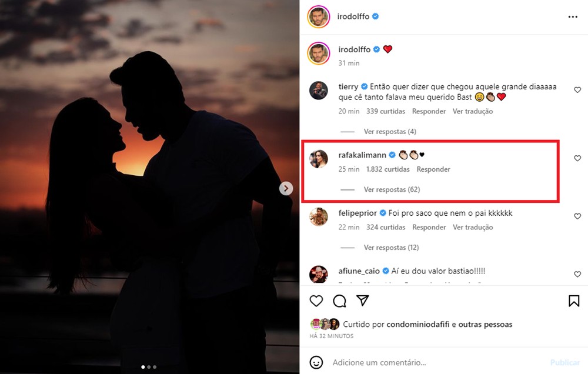The height and width of the screenshot is (374, 588).
Task: Open comments via the speech bubble icon
Action: click(x=339, y=300)
